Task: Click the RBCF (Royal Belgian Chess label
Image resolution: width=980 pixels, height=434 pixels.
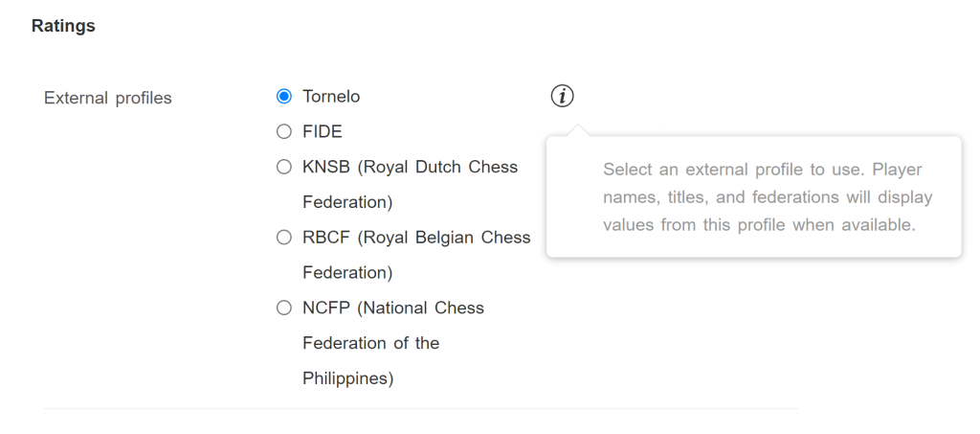Action: [416, 238]
